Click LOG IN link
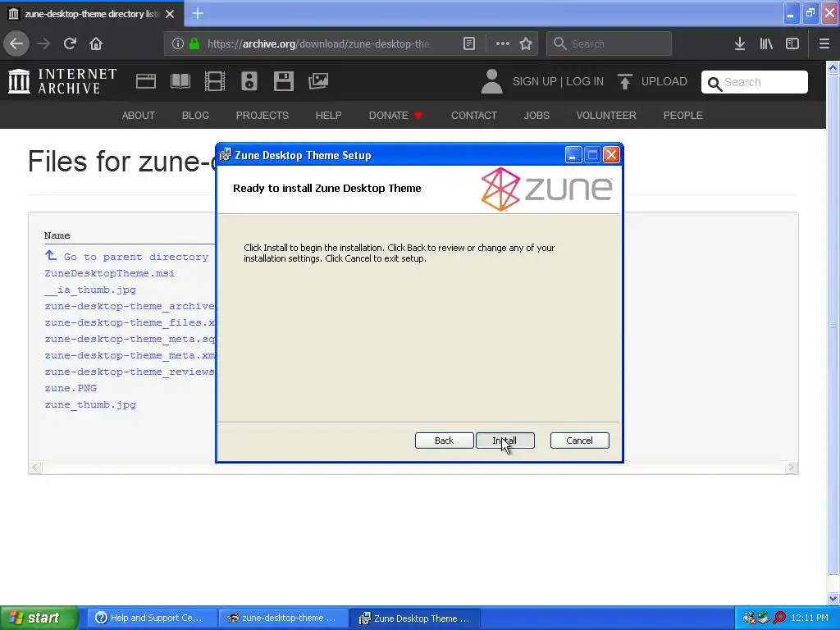This screenshot has height=630, width=840. (585, 81)
